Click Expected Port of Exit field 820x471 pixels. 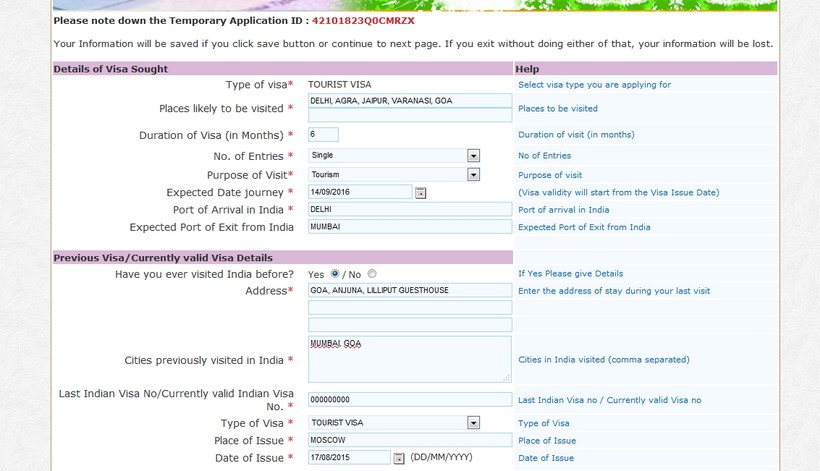tap(410, 226)
